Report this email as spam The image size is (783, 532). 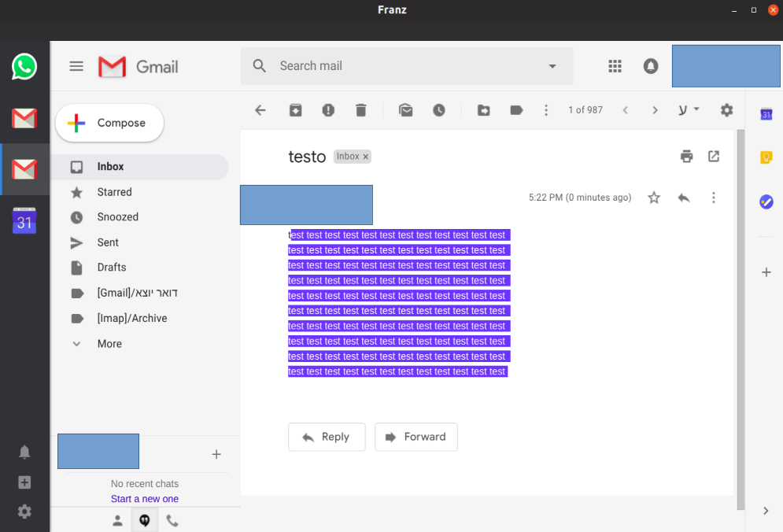click(x=328, y=110)
